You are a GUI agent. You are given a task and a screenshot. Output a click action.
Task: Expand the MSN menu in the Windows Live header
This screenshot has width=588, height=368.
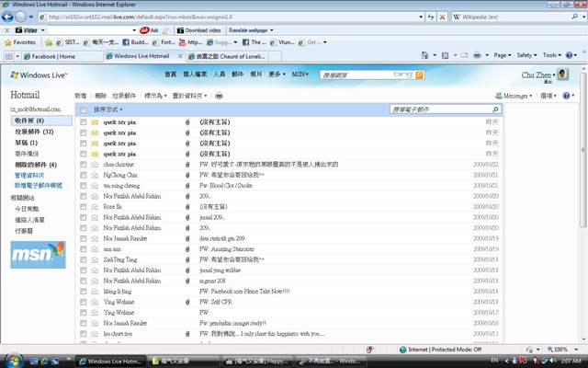[x=300, y=75]
